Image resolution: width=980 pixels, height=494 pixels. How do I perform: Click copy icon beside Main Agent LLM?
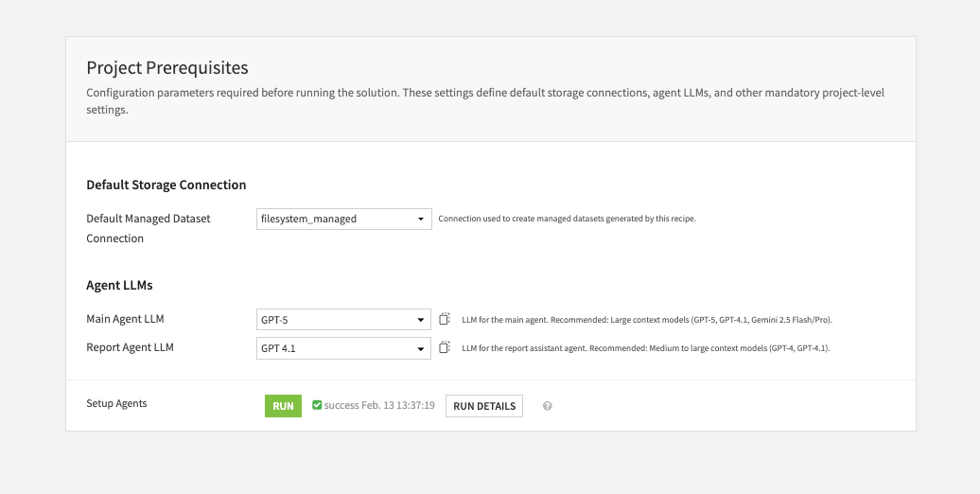(445, 319)
